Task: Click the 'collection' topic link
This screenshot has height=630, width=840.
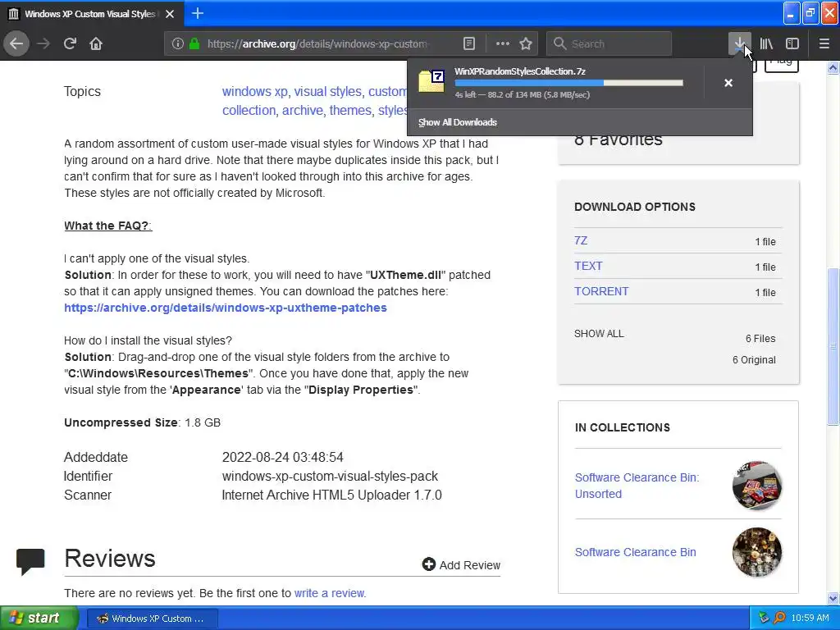Action: tap(249, 111)
